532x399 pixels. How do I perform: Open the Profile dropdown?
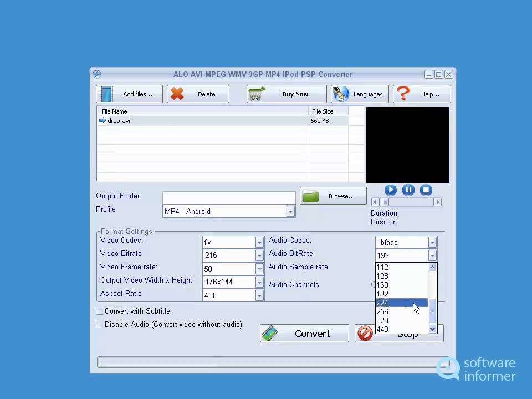pos(290,211)
